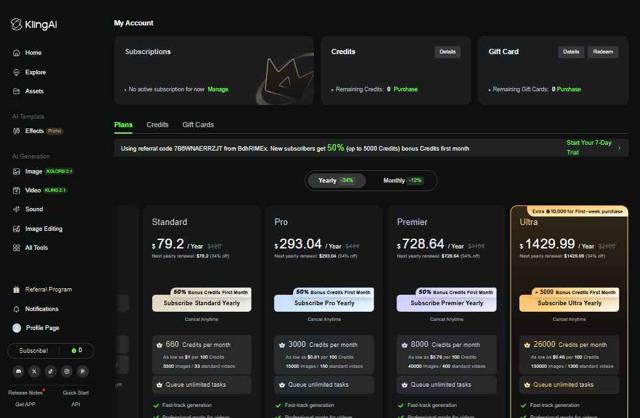The width and height of the screenshot is (640, 418).
Task: Open Details in the Credits card
Action: coord(447,52)
